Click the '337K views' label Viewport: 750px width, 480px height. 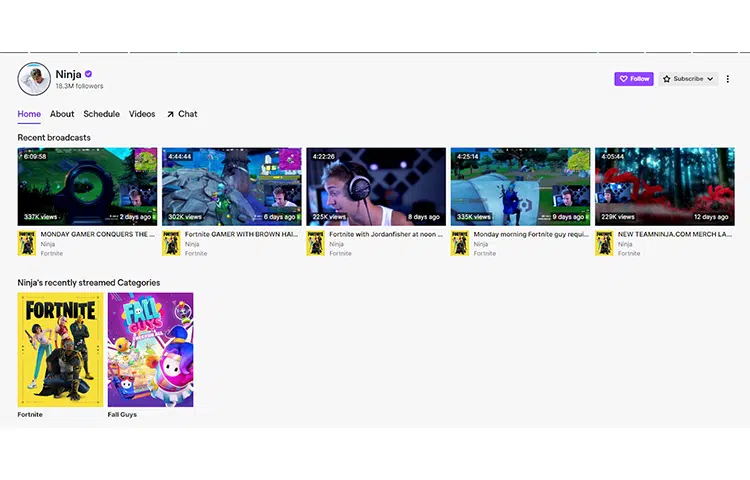click(x=41, y=217)
